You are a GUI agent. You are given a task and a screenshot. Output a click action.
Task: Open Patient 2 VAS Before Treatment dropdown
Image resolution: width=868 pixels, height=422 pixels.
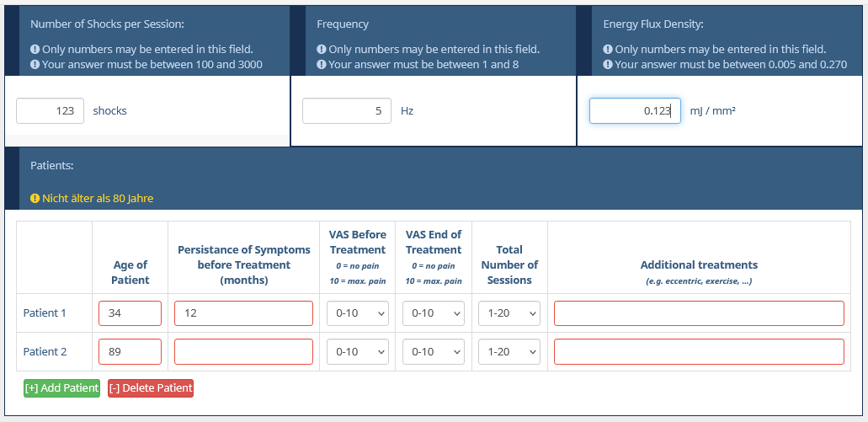tap(357, 351)
